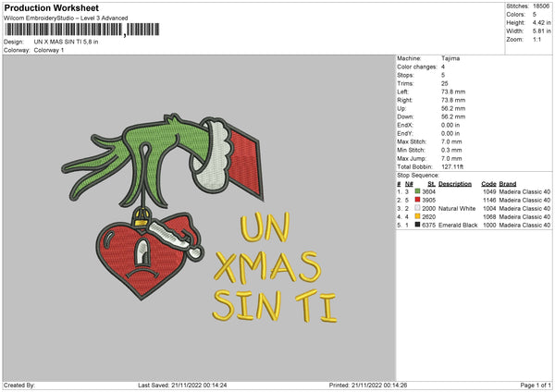Click the Machine value 'Tajima'
The image size is (555, 392).
[450, 58]
